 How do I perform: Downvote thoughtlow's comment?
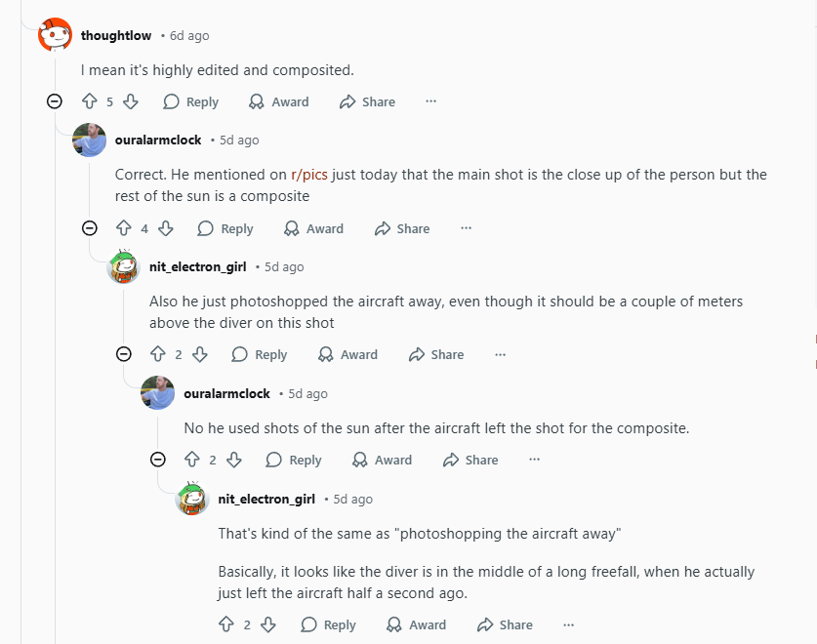point(131,101)
